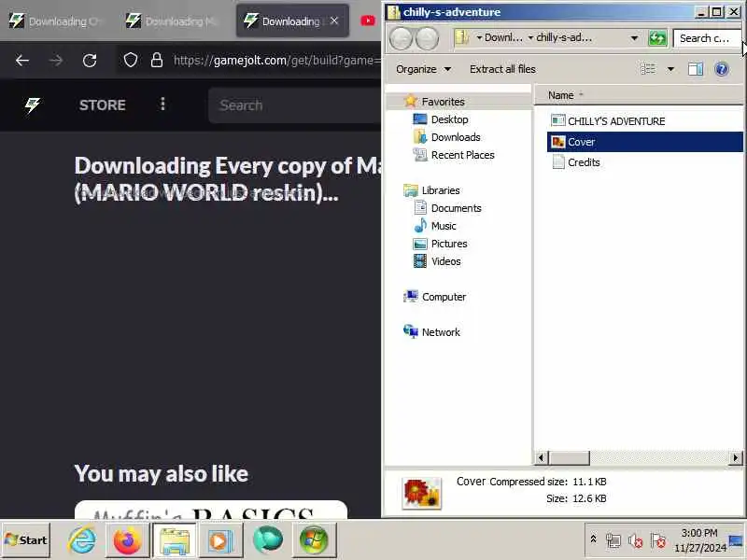This screenshot has height=560, width=747.
Task: Select Network in the navigation pane
Action: pos(431,332)
